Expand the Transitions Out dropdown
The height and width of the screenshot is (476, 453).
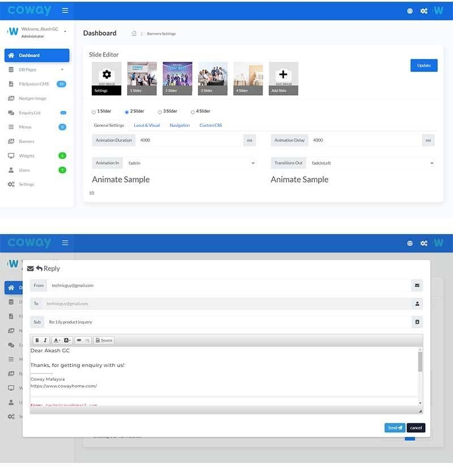(x=371, y=163)
